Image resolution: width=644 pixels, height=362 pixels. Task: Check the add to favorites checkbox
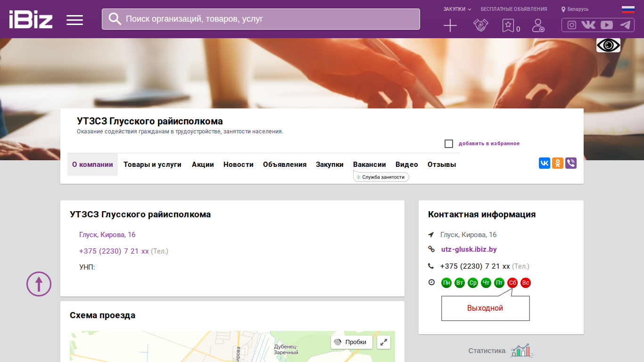click(x=449, y=144)
